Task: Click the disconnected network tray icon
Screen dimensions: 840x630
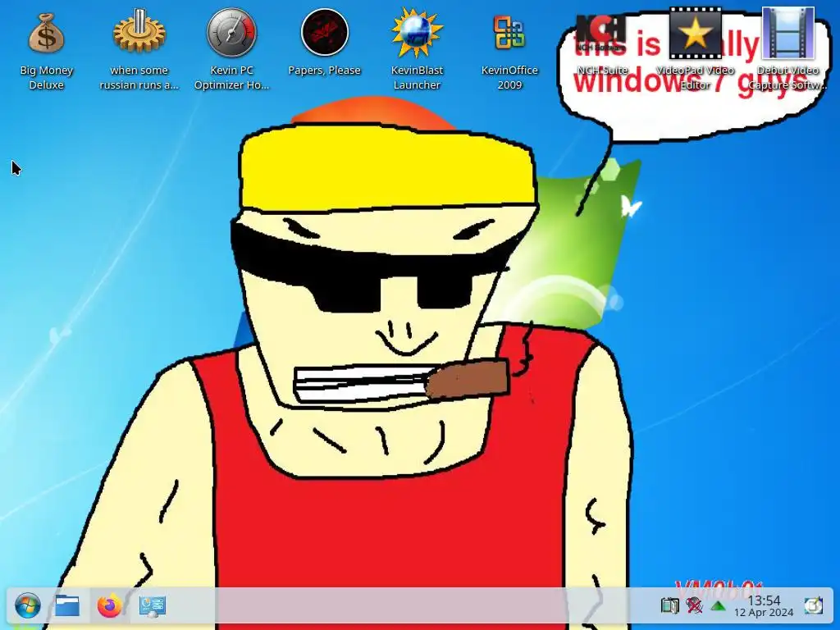Action: click(x=694, y=606)
